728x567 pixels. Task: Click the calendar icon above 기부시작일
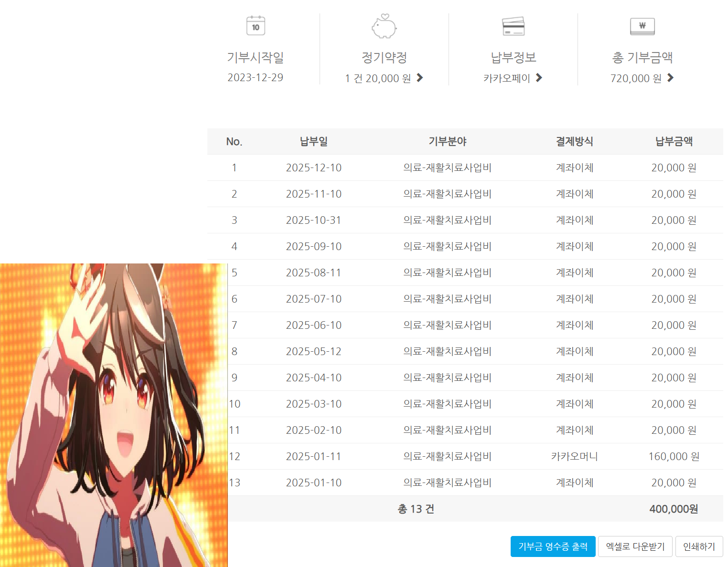(x=256, y=26)
